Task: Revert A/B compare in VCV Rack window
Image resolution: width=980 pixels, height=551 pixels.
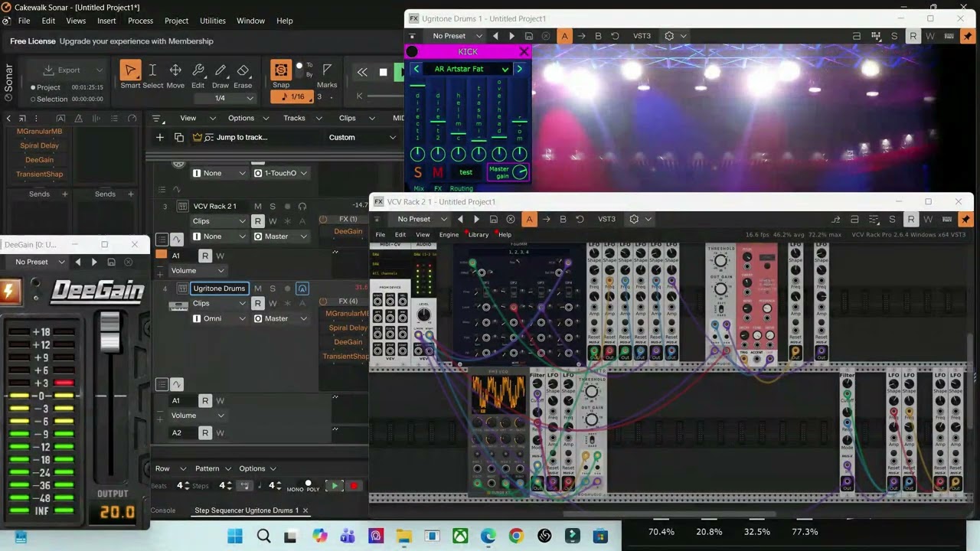Action: 580,219
